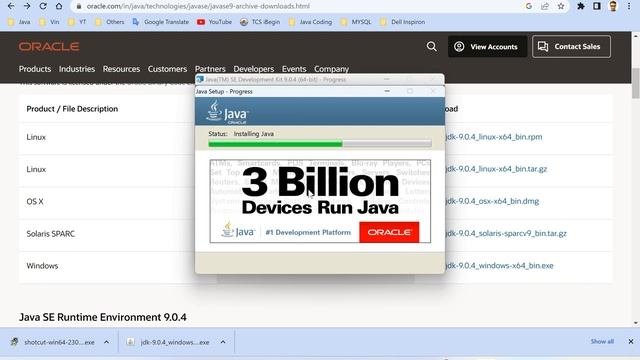The width and height of the screenshot is (640, 360).
Task: Select the Solaris SPARC row text
Action: [51, 234]
